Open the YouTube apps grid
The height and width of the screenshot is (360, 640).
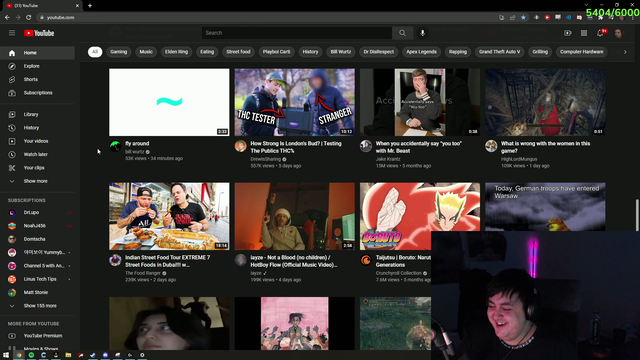click(584, 33)
